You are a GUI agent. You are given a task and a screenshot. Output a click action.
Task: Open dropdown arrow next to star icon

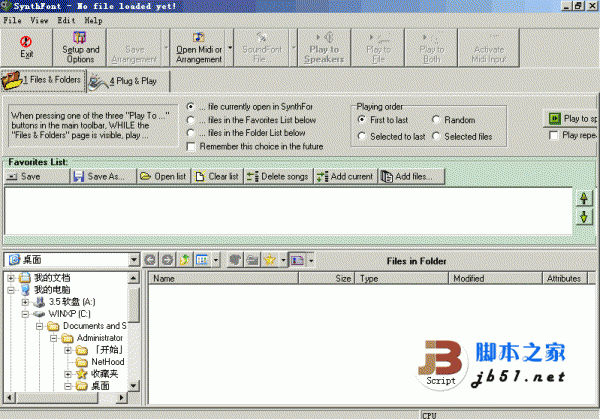pyautogui.click(x=283, y=260)
